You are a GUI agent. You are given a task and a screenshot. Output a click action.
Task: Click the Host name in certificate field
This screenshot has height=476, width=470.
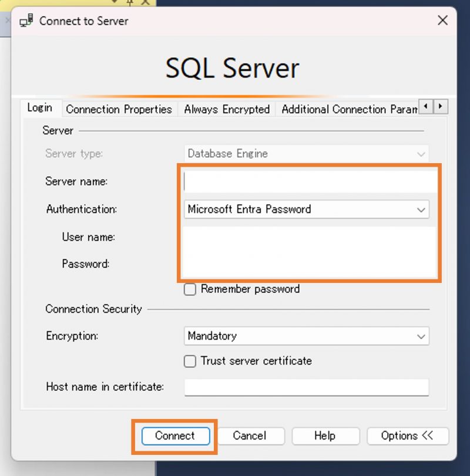coord(307,387)
